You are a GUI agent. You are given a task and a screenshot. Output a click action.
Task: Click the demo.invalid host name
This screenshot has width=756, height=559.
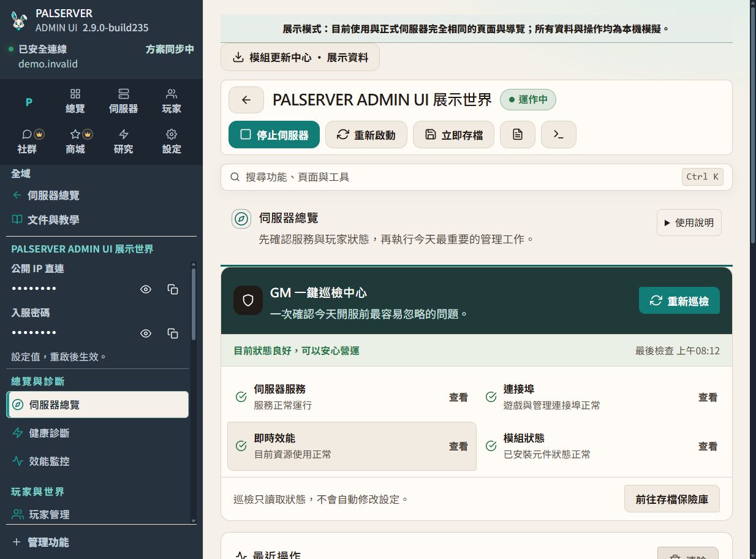click(x=48, y=64)
